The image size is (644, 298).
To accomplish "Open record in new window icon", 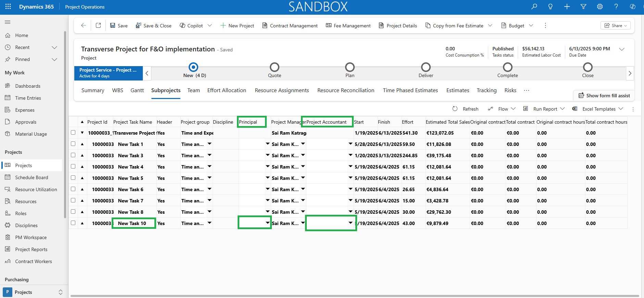I will point(98,25).
